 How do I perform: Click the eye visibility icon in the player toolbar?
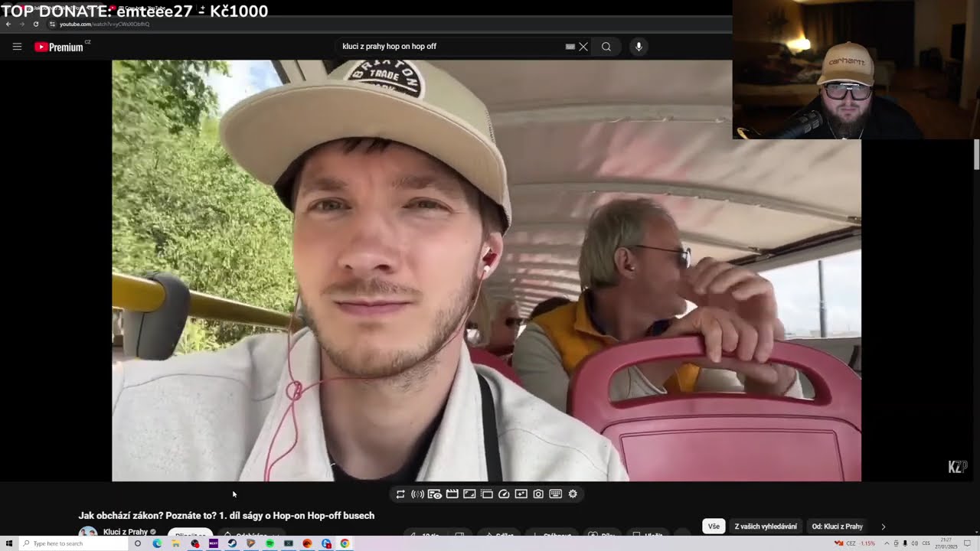click(x=435, y=494)
